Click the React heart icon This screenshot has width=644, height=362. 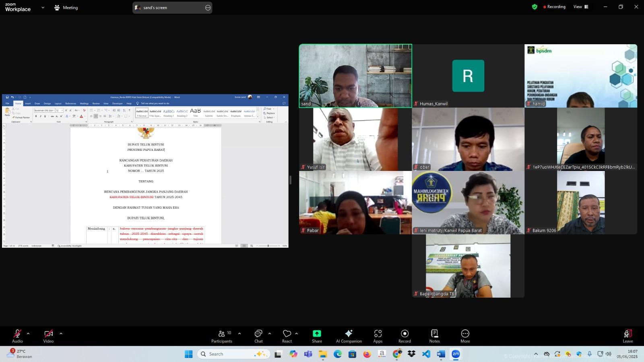point(287,336)
